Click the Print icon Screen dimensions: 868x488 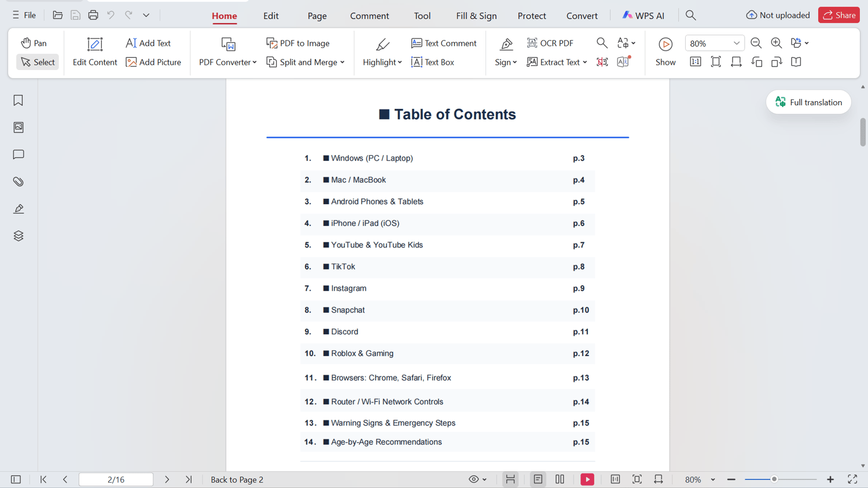tap(93, 15)
